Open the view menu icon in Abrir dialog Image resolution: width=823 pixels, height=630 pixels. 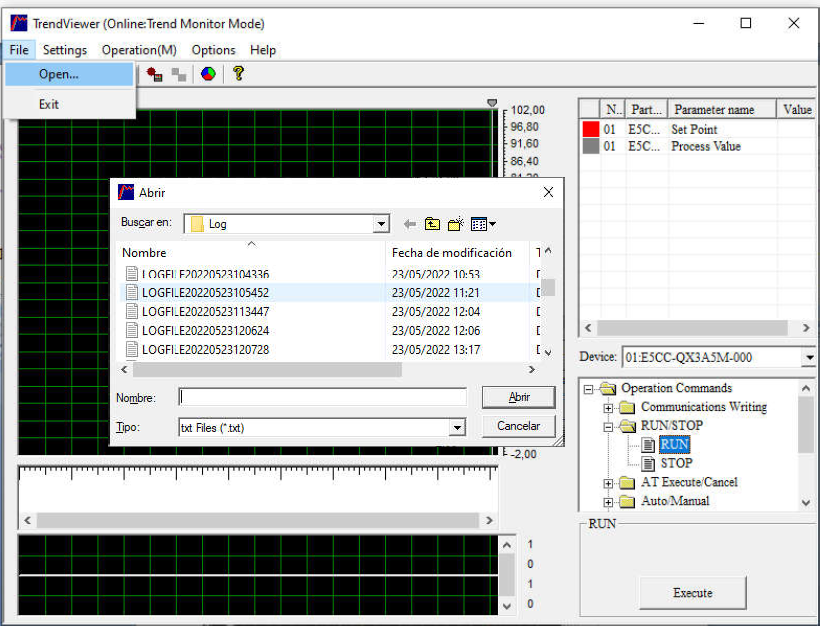[x=483, y=224]
